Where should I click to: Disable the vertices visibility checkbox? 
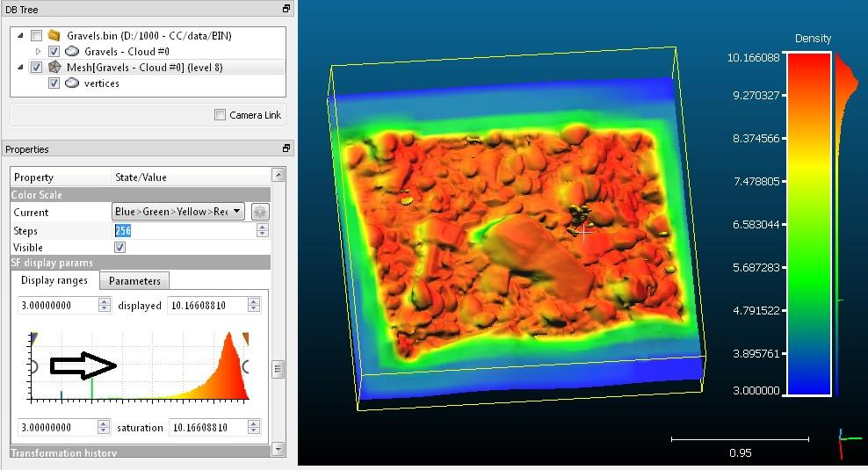(x=54, y=83)
